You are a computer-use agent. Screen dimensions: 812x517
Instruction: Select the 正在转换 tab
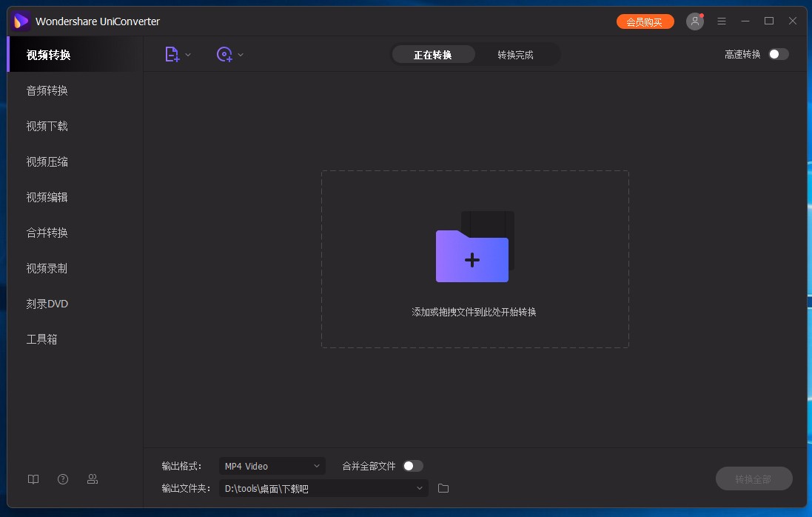[434, 54]
